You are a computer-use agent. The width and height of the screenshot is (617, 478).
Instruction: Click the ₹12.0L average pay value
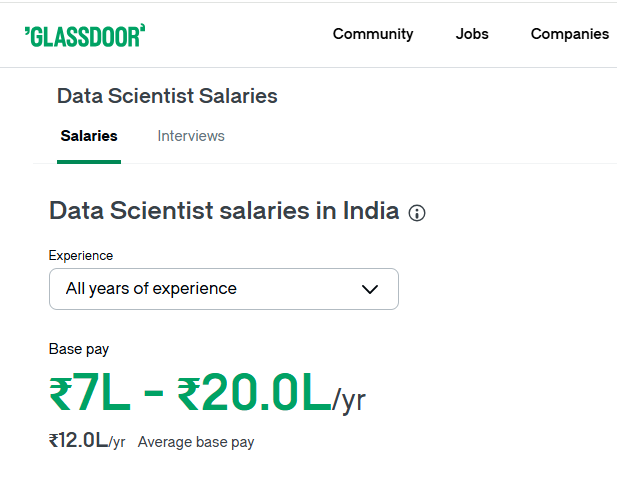click(x=78, y=440)
